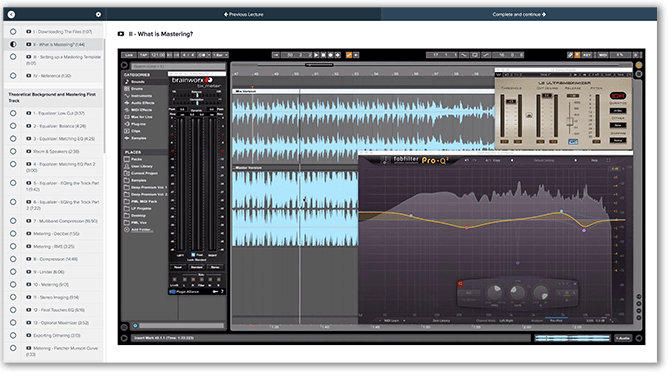This screenshot has width=672, height=378.
Task: Click the Release slider handle in L2
Action: (570, 122)
